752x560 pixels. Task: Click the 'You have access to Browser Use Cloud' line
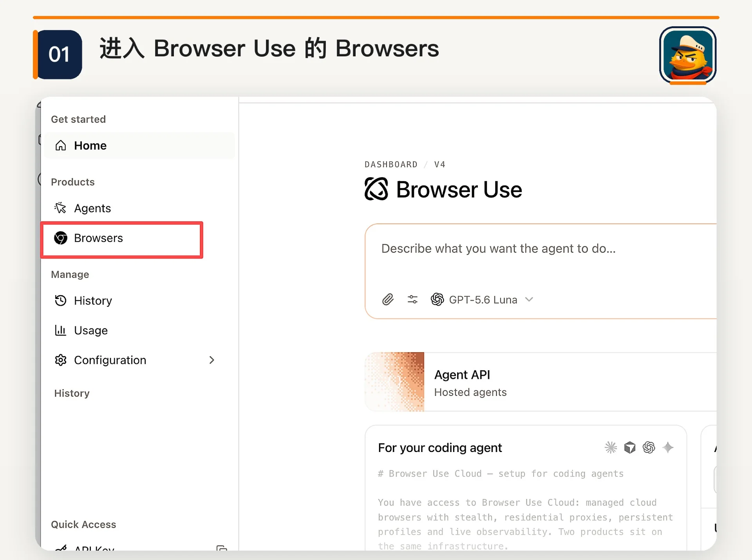click(x=517, y=502)
